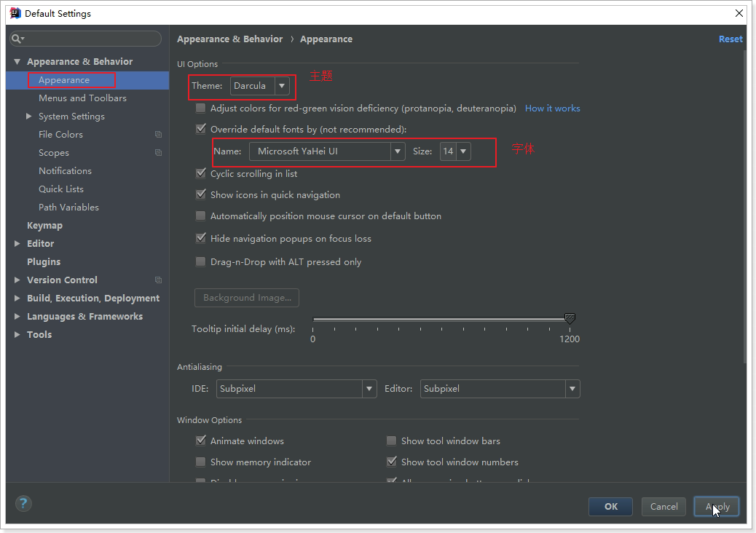Click the project-level icon beside Version Control
This screenshot has width=756, height=533.
point(158,280)
